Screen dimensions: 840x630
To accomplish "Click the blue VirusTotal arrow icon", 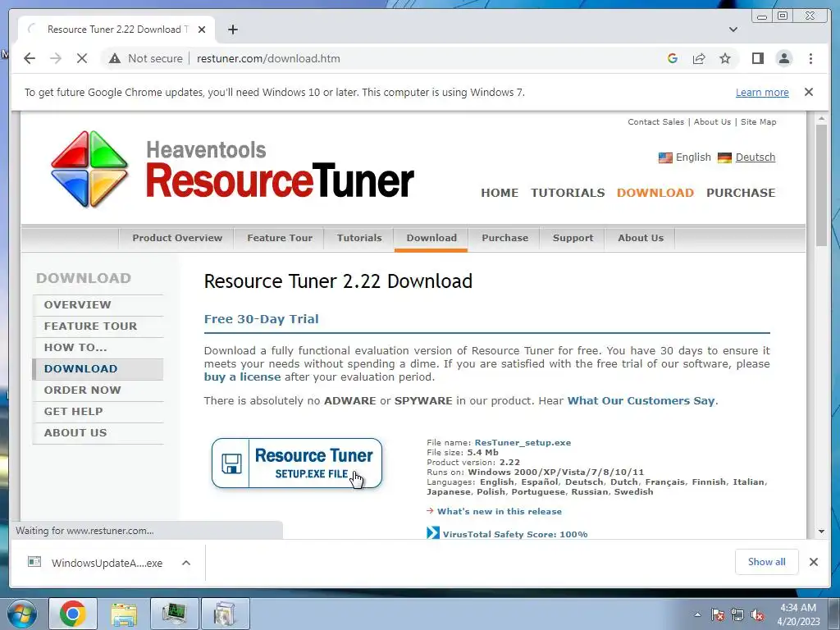I will (x=433, y=533).
